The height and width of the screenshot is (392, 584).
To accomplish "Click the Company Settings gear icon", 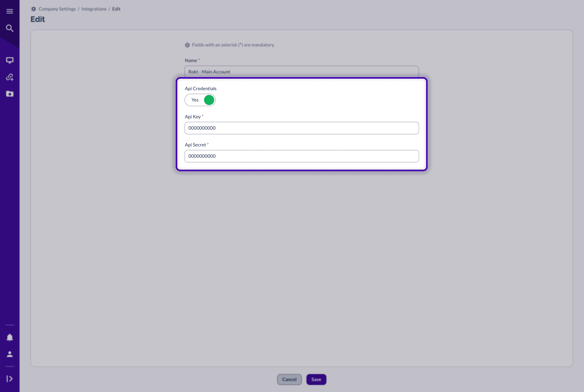I will click(34, 9).
